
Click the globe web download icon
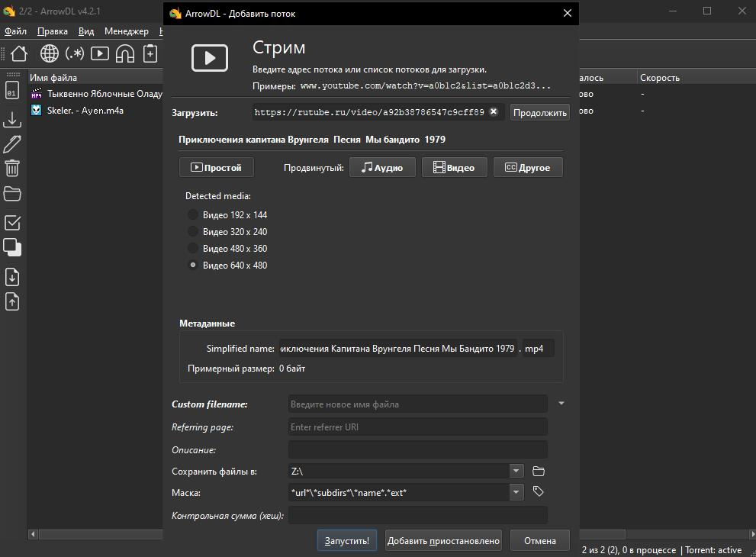50,53
